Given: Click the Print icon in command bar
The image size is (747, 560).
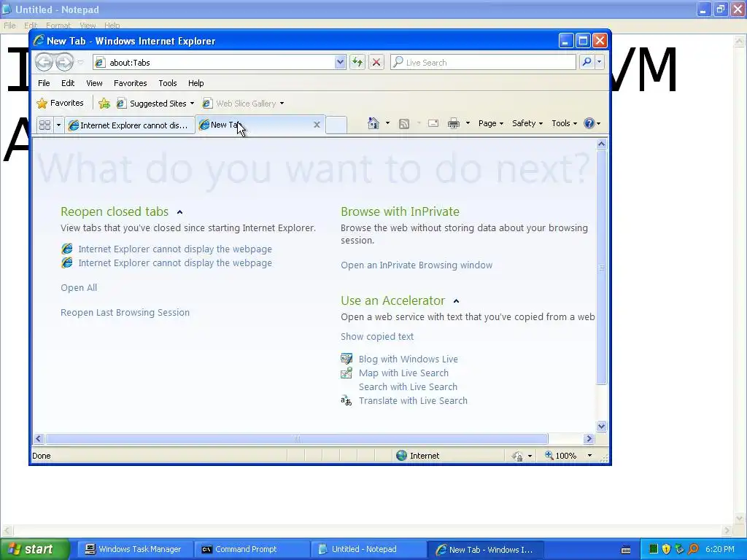Looking at the screenshot, I should [x=454, y=123].
